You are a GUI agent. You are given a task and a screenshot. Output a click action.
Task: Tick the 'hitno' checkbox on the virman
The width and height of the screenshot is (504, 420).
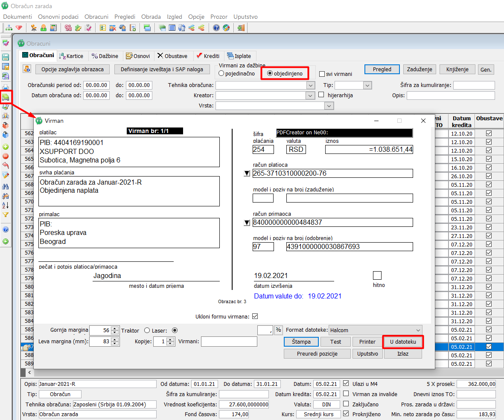377,275
